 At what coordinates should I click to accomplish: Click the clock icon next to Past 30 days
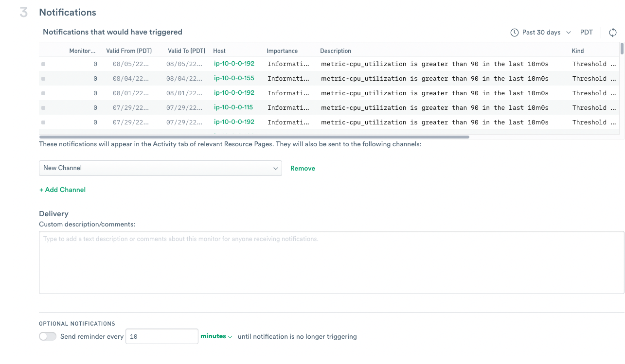click(x=515, y=33)
